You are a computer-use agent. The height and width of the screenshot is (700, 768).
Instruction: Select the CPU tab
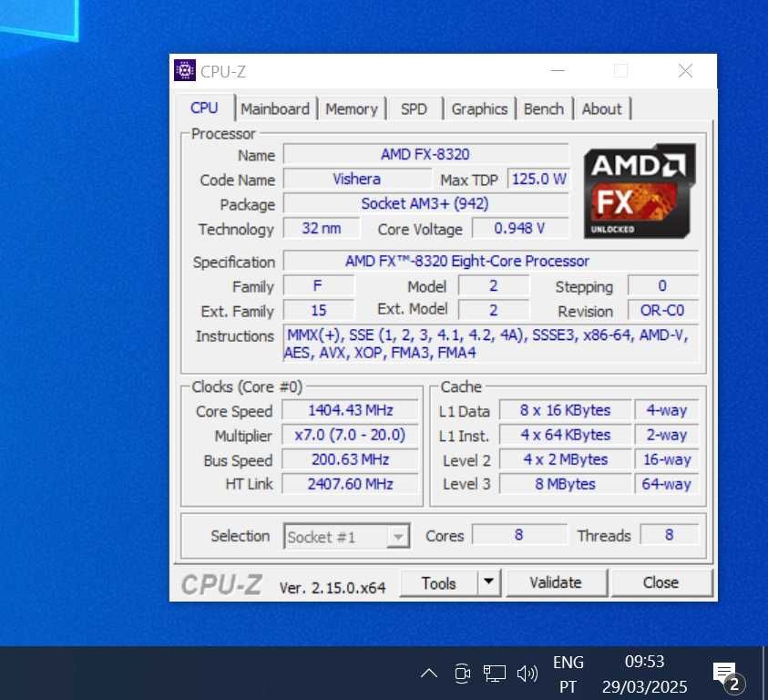pos(204,108)
